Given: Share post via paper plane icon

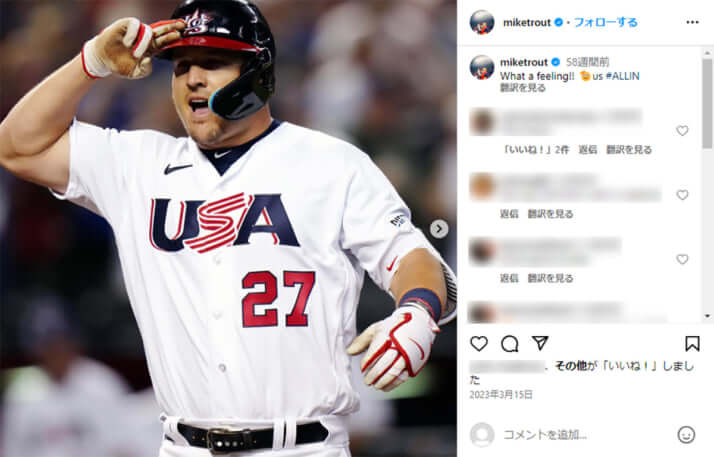Looking at the screenshot, I should tap(540, 343).
